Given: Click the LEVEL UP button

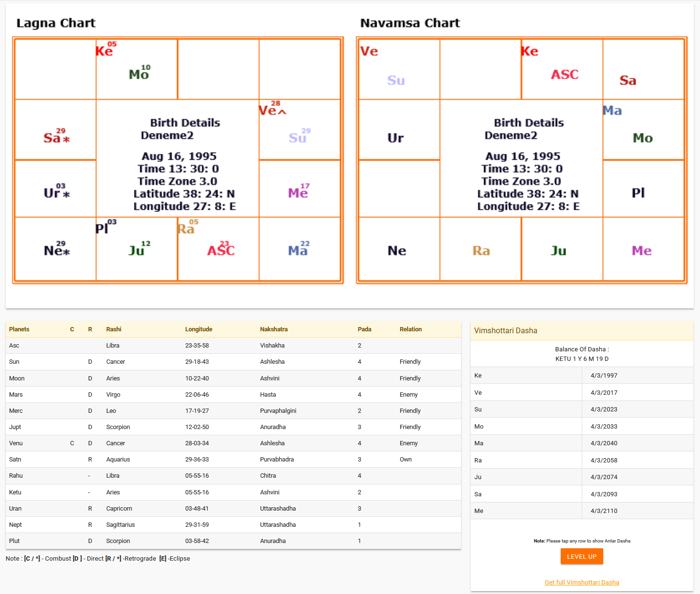Looking at the screenshot, I should coord(581,556).
